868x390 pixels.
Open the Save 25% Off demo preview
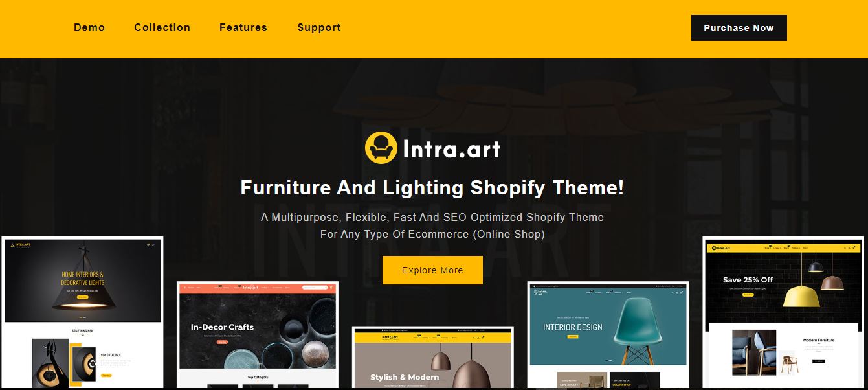[x=784, y=312]
